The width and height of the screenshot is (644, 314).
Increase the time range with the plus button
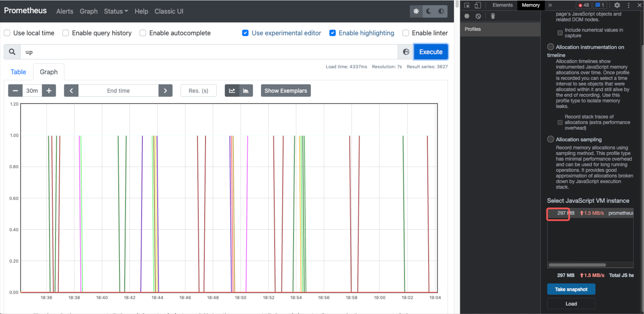(49, 91)
